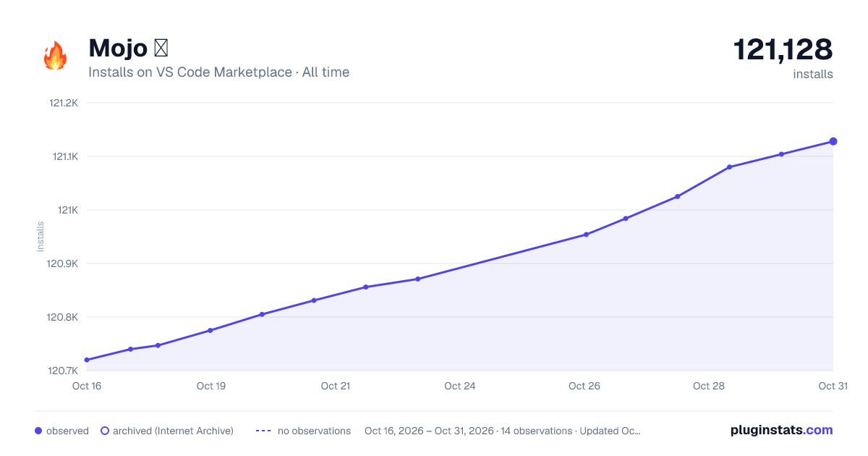Image resolution: width=868 pixels, height=456 pixels.
Task: Select the 'Installs on VS Code Marketplace · All time' subtitle
Action: pyautogui.click(x=218, y=72)
